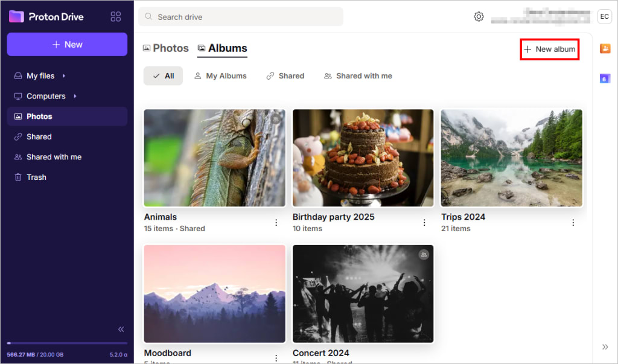The image size is (618, 364).
Task: Click the version number 5.2.0 text
Action: point(118,354)
